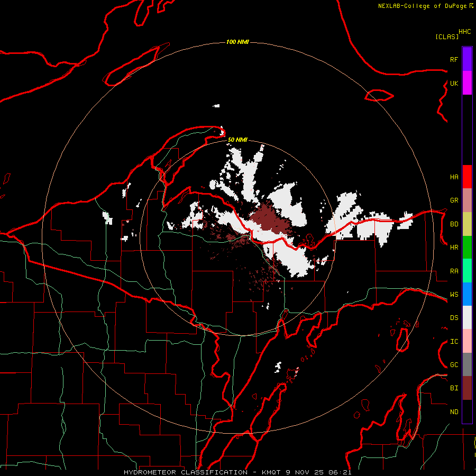This screenshot has width=476, height=476.
Task: Click the yellow BD legend swatch
Action: tap(467, 224)
